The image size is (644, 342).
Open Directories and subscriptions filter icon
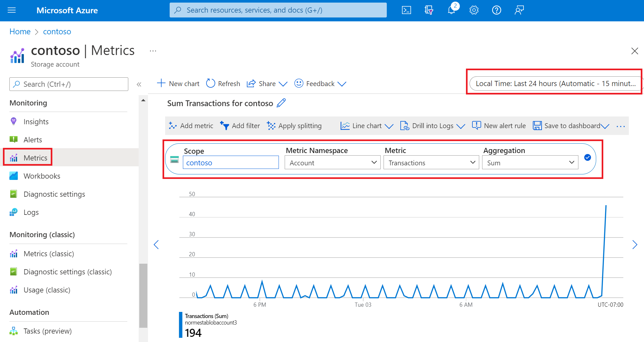[429, 10]
